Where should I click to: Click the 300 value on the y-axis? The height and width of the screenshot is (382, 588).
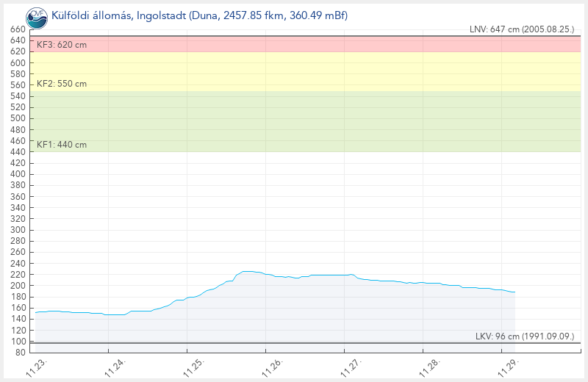[16, 230]
